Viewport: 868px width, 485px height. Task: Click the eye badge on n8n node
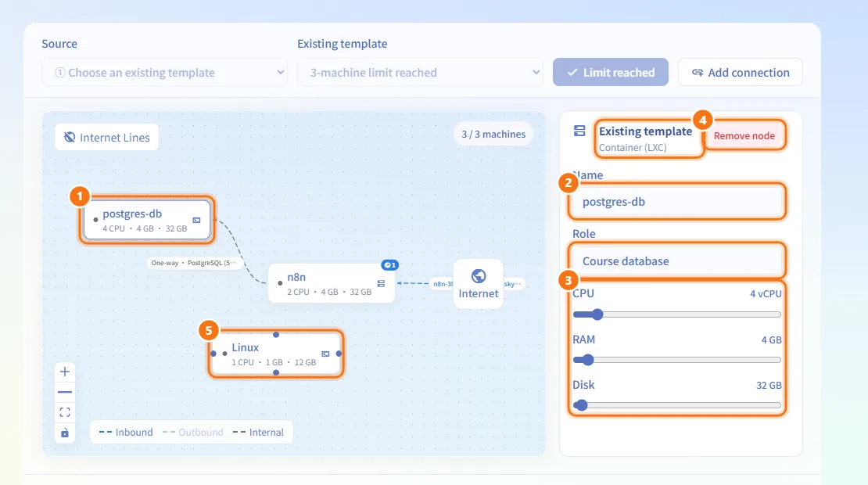pos(389,265)
